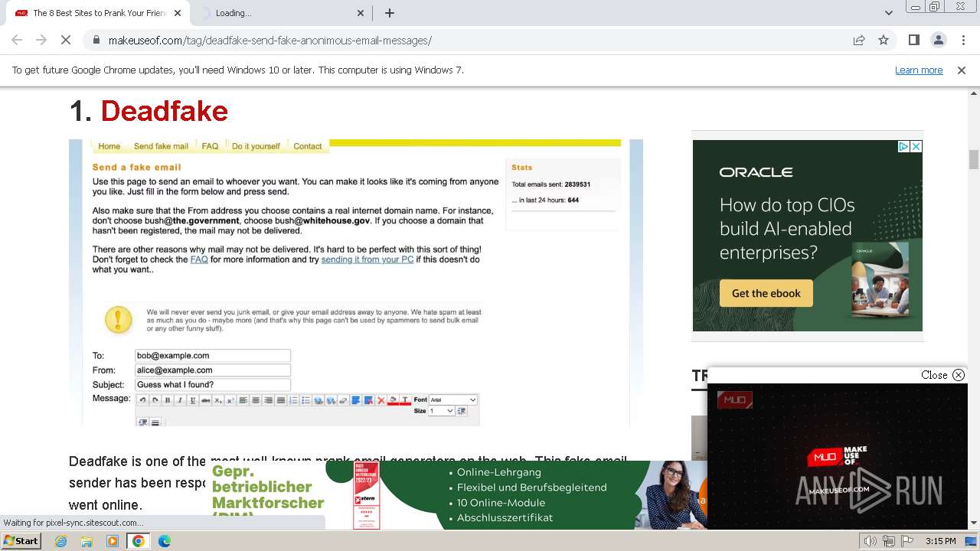Click the scrollbar down arrow

coord(974,523)
